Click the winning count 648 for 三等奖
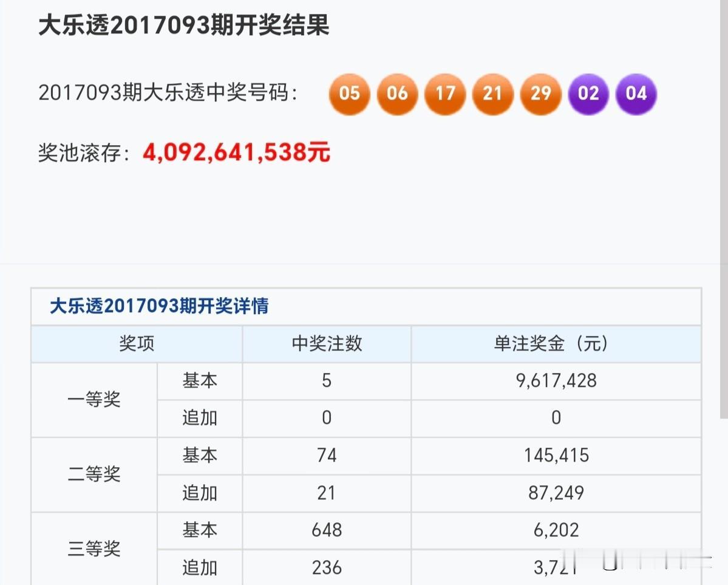This screenshot has height=585, width=728. coord(325,530)
